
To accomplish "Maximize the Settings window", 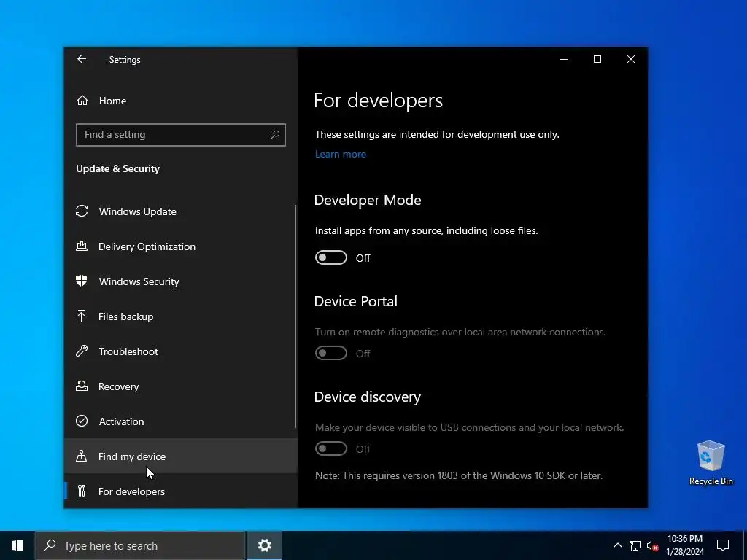I will point(597,59).
